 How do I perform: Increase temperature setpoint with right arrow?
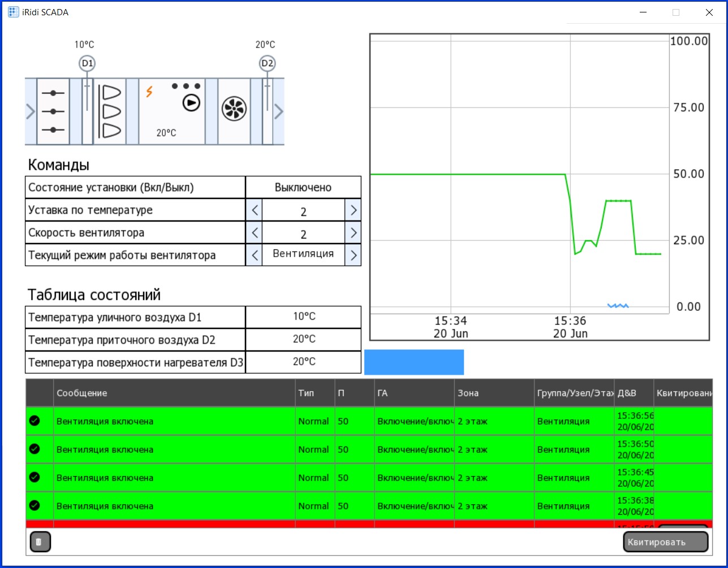click(x=353, y=211)
